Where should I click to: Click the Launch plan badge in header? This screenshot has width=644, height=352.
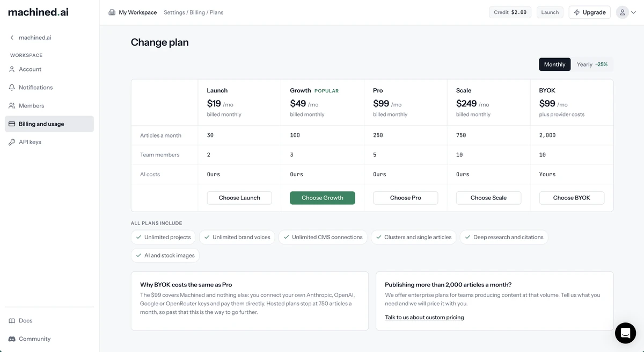coord(550,12)
